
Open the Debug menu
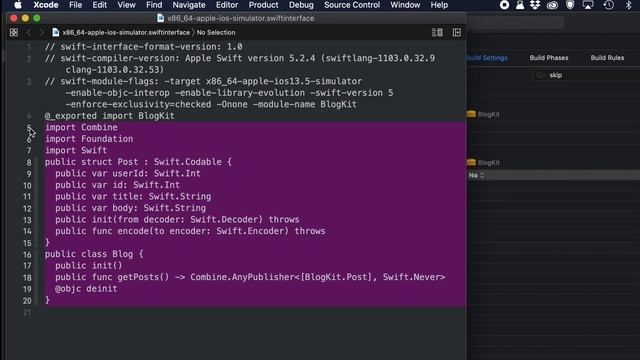point(301,5)
